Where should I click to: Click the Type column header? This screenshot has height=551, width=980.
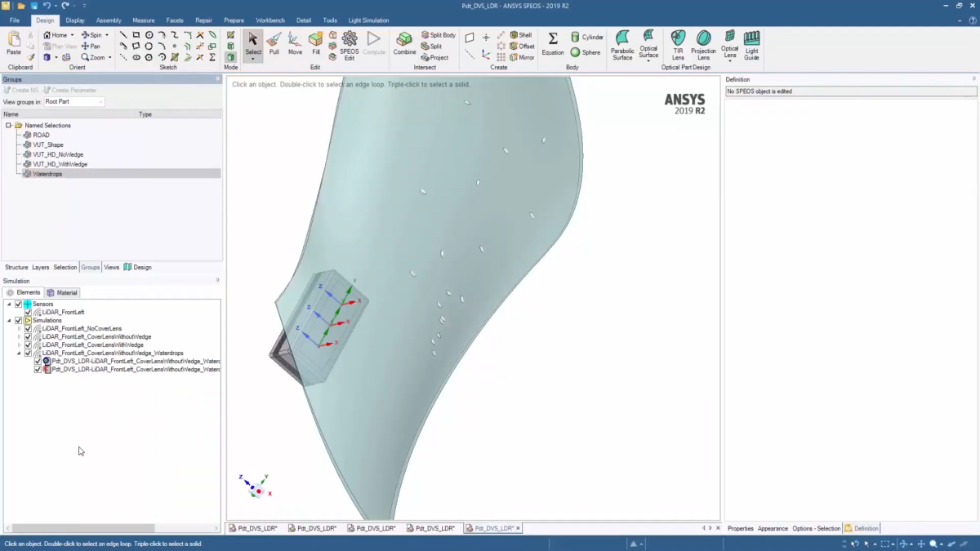145,114
